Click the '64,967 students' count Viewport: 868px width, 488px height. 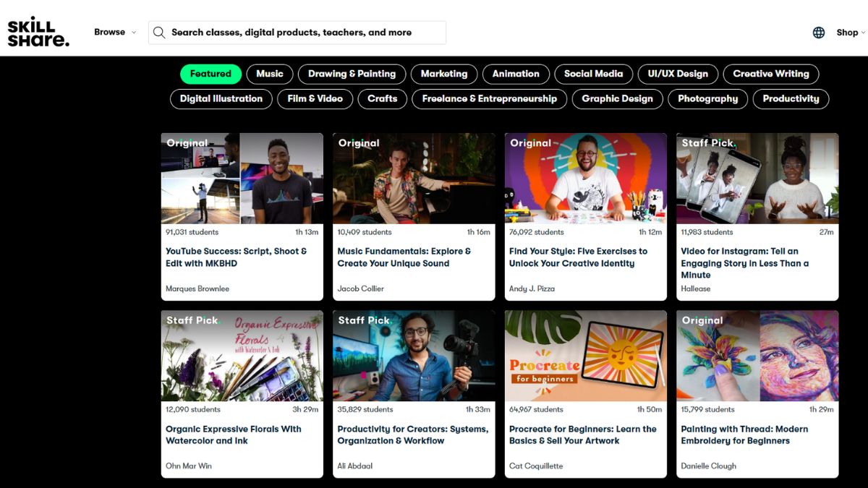pos(537,410)
